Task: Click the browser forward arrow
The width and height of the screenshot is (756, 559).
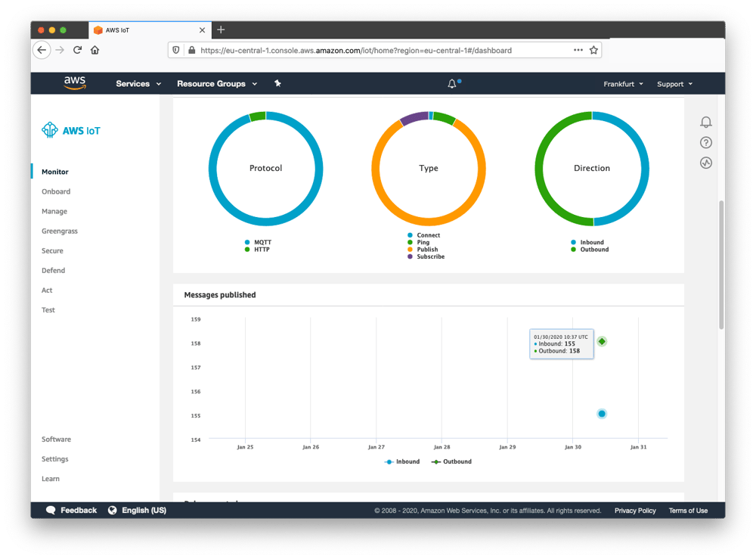Action: point(60,50)
